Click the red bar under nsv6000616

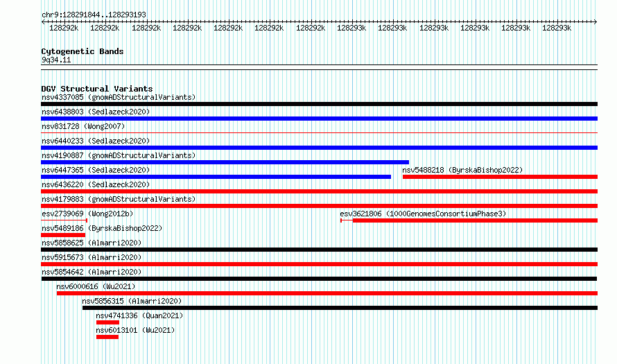tap(327, 293)
